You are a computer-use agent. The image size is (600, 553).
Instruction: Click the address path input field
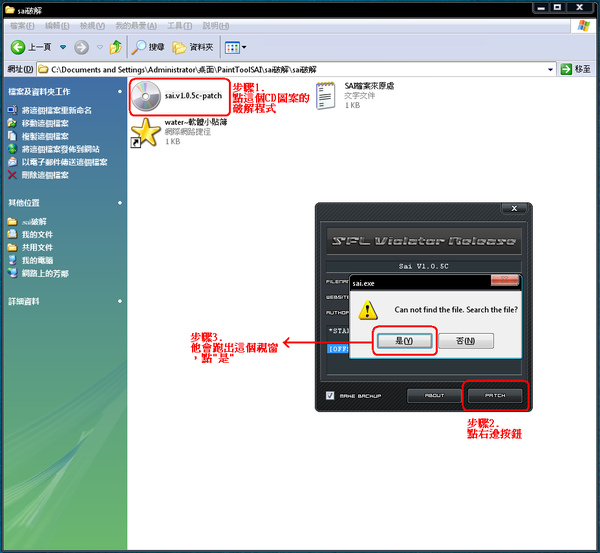(x=297, y=69)
